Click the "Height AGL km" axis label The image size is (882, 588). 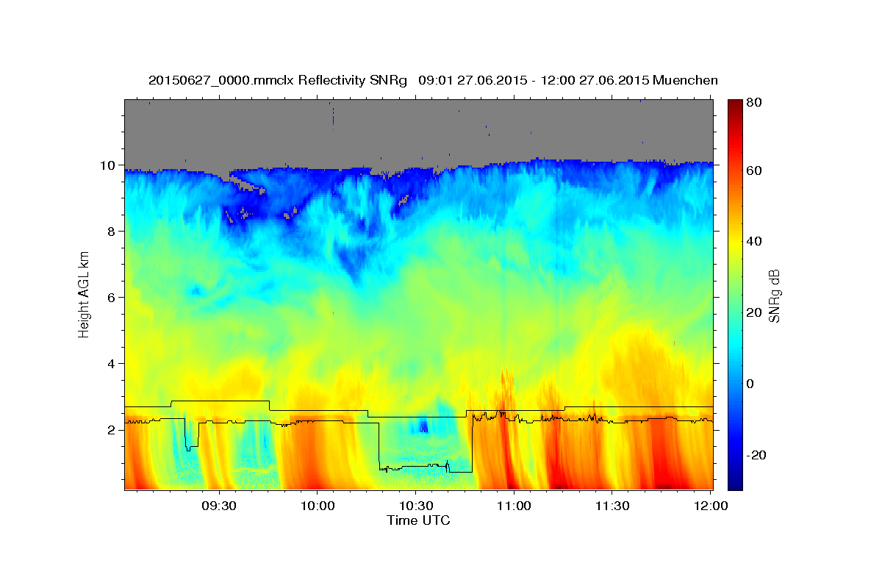[x=85, y=294]
